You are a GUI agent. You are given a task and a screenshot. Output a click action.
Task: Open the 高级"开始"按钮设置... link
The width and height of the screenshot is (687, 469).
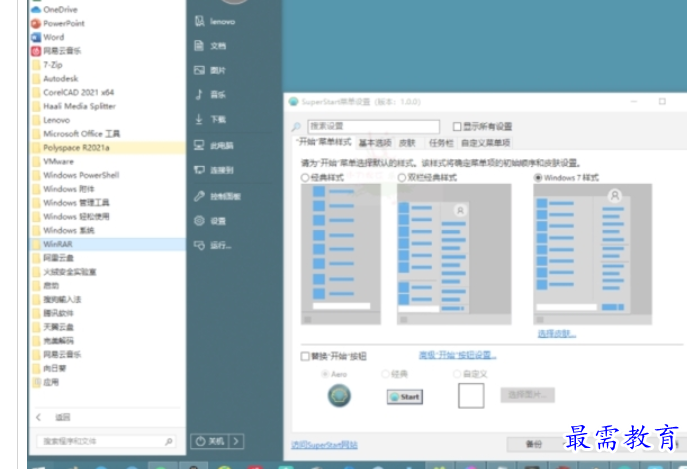point(457,355)
